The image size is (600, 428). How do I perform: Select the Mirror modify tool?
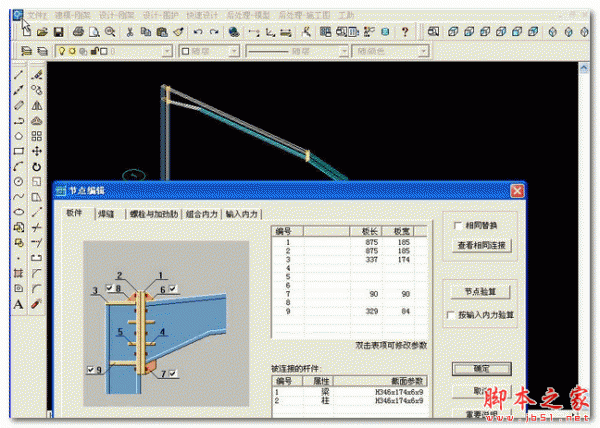click(37, 105)
